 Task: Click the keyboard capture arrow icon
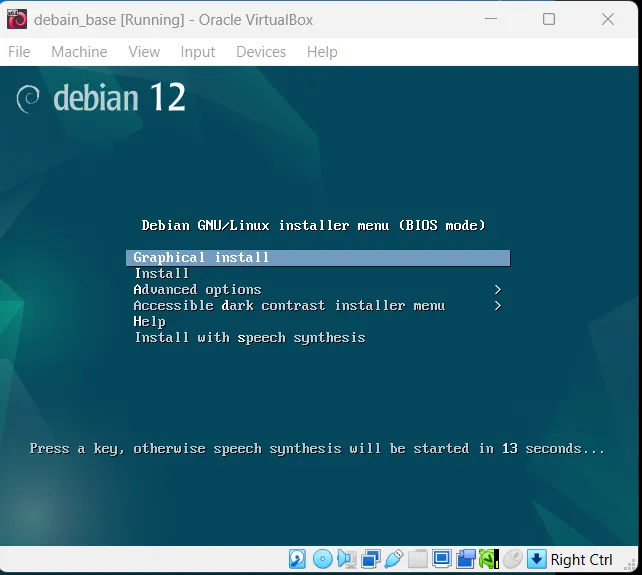(x=536, y=559)
